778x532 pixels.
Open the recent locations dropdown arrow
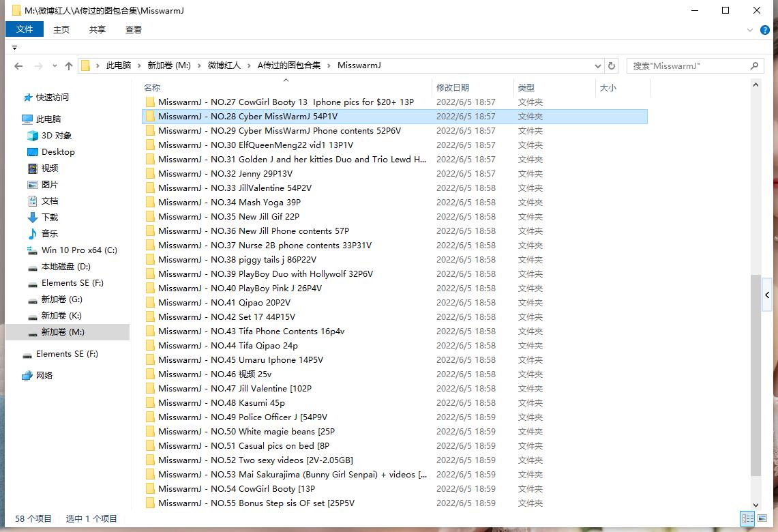tap(53, 66)
